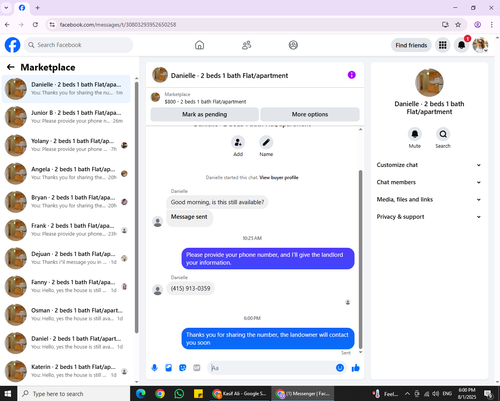This screenshot has height=401, width=500.
Task: Open the Dejuan conversation
Action: click(x=66, y=258)
